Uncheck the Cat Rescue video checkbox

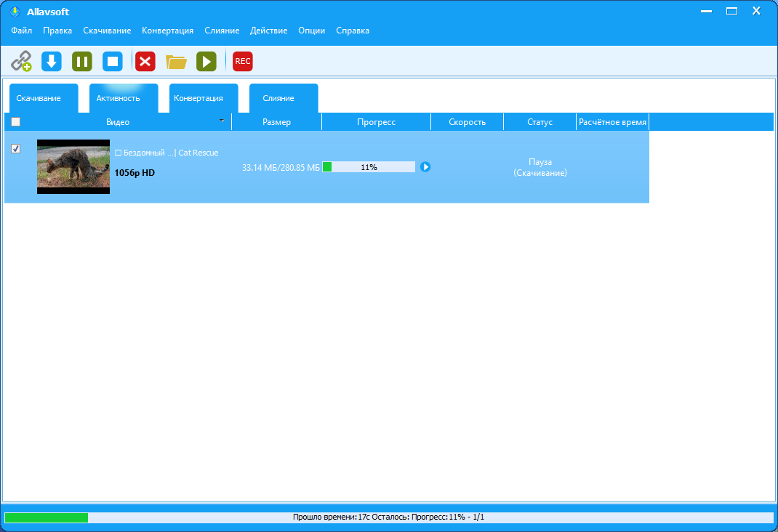(x=16, y=149)
